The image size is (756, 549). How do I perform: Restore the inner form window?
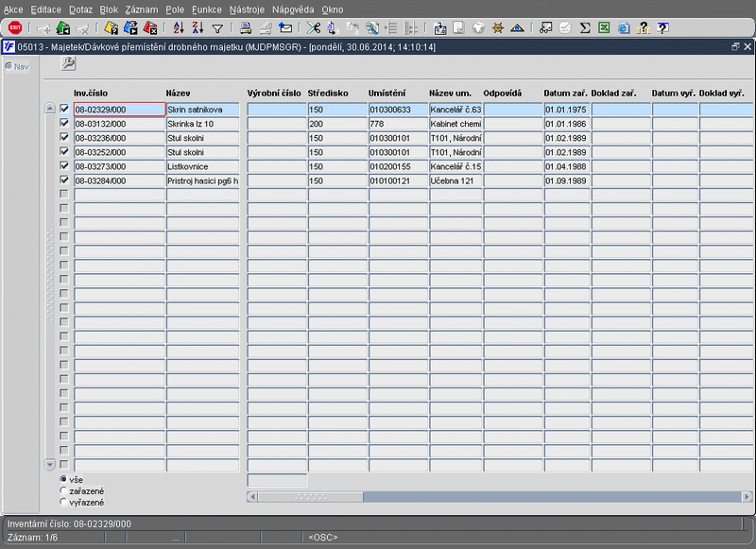(735, 46)
